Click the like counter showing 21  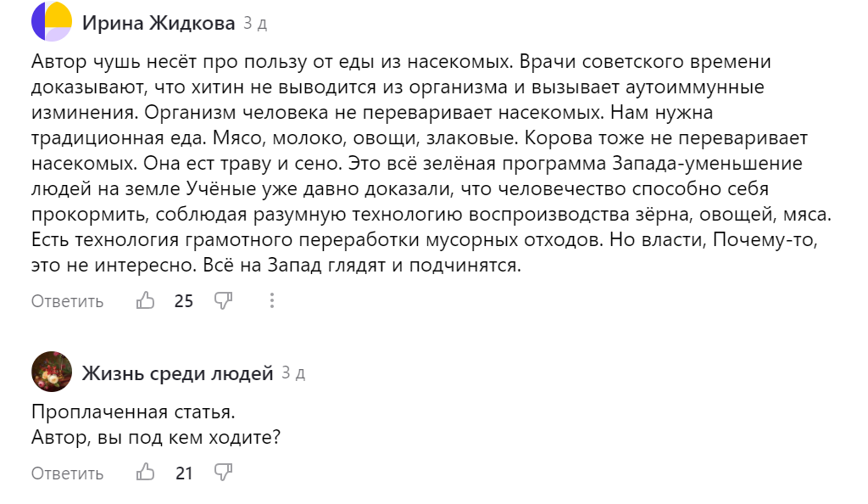click(x=183, y=473)
